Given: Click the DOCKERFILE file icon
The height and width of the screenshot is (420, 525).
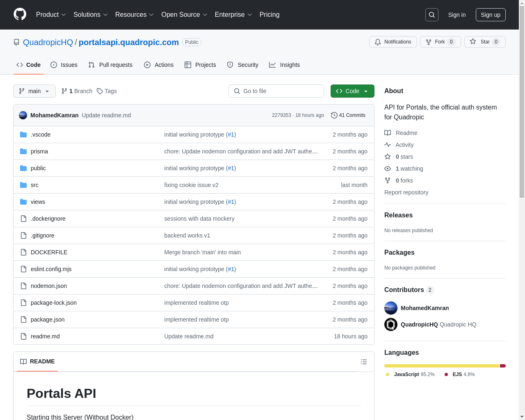Looking at the screenshot, I should (x=23, y=252).
